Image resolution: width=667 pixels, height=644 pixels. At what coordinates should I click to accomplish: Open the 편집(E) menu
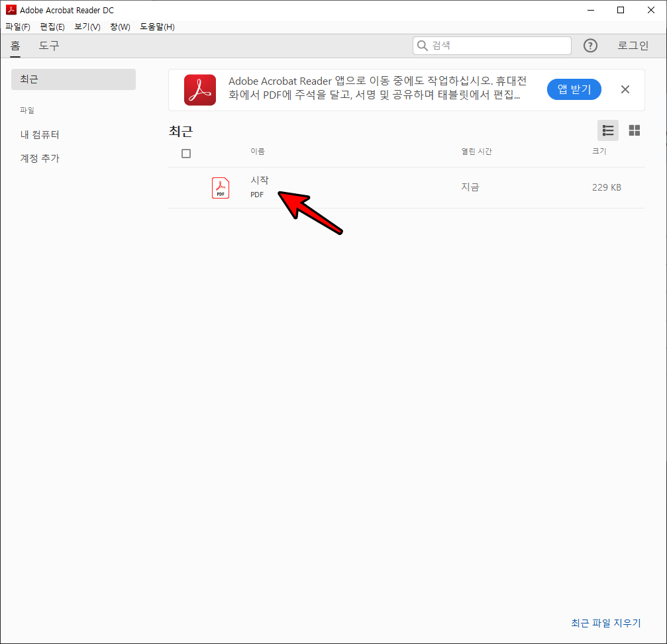pos(52,26)
